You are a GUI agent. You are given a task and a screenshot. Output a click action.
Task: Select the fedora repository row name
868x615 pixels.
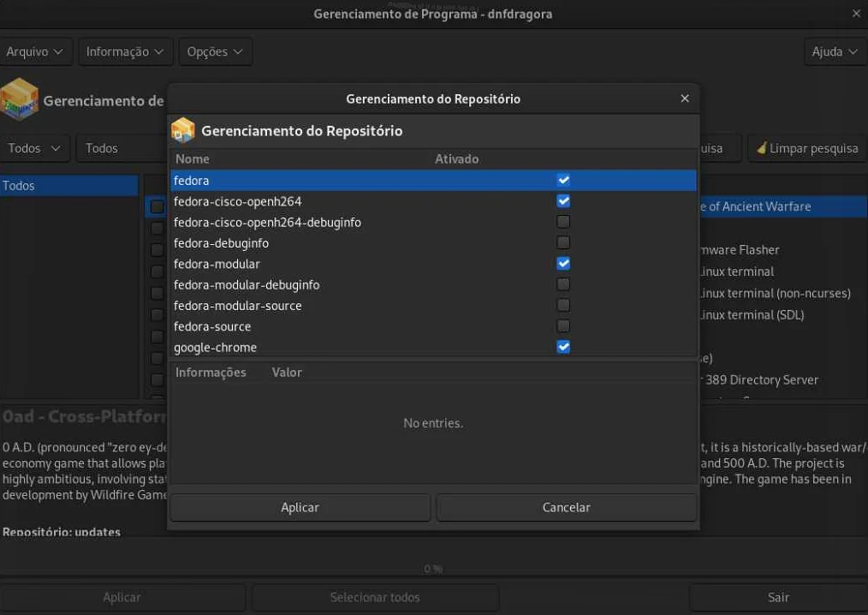192,181
